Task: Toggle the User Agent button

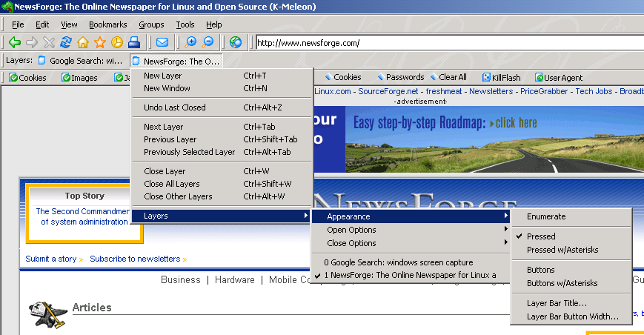Action: pos(559,78)
